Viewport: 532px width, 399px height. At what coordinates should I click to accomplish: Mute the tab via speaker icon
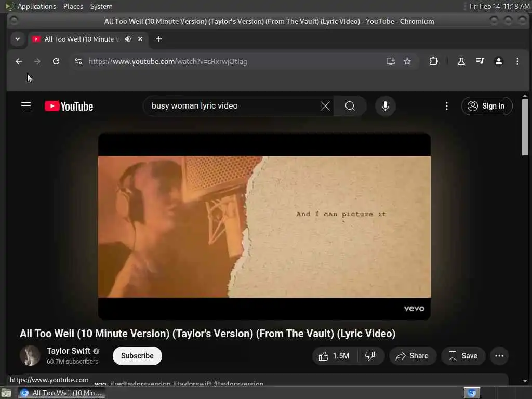[x=128, y=39]
